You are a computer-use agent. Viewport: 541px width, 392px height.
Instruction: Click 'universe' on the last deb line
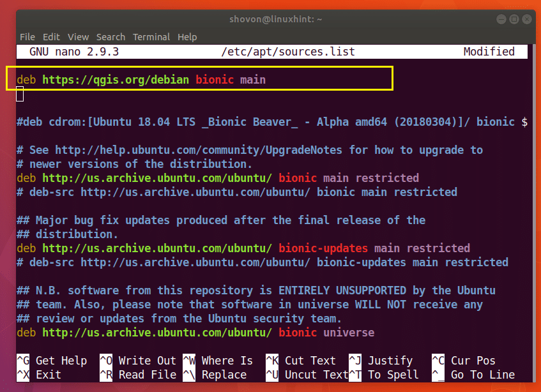click(x=349, y=333)
